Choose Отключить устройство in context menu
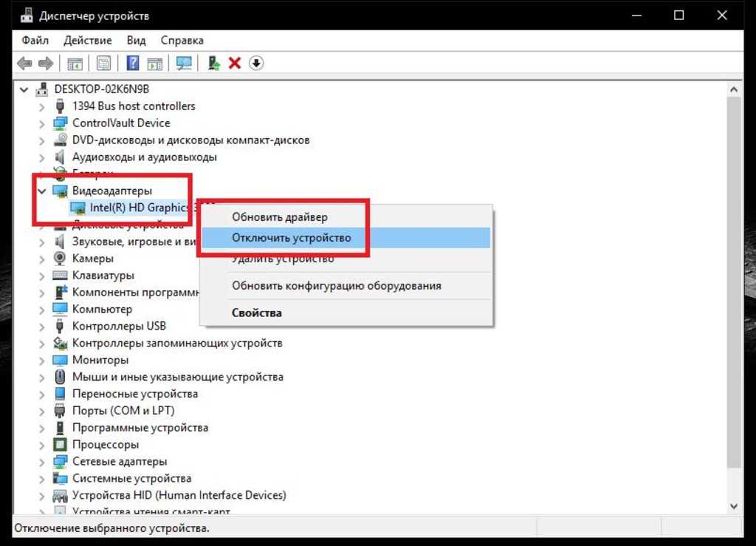Image resolution: width=756 pixels, height=546 pixels. [347, 238]
